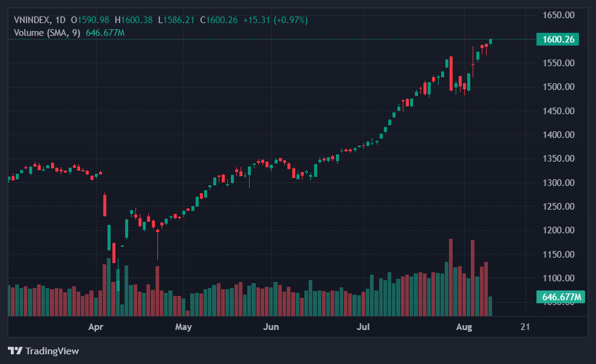The height and width of the screenshot is (364, 596).
Task: Click the Jun label on time axis
Action: coord(271,327)
